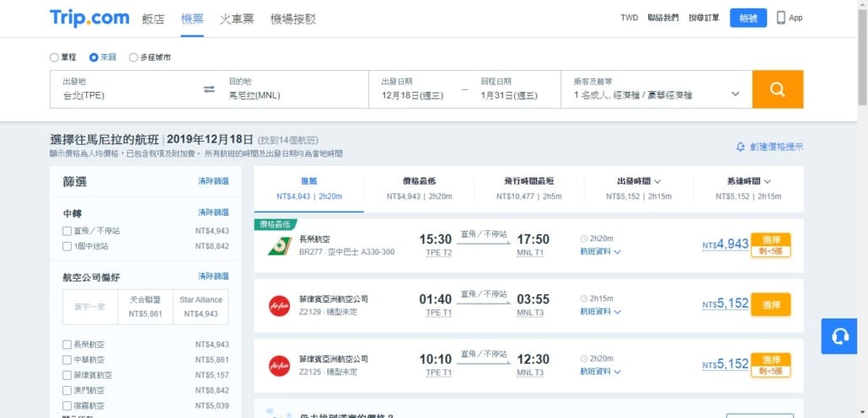Click the Trip.com logo

point(89,18)
